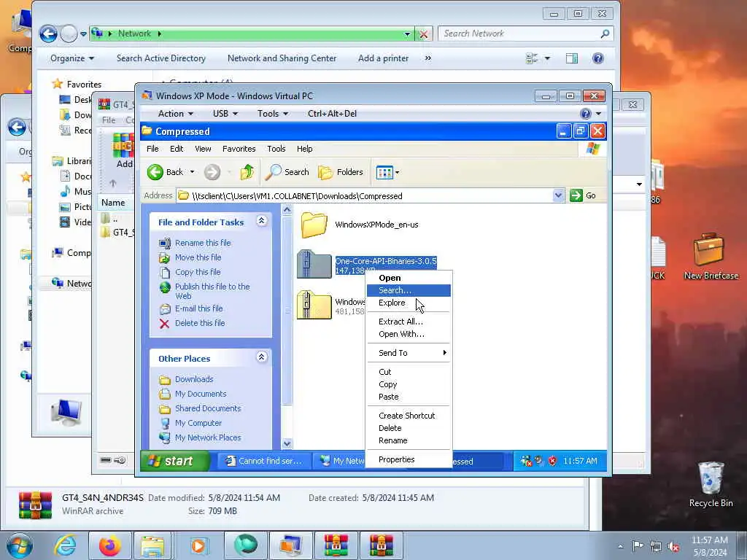Click Ctrl+Alt+Del in Virtual PC

pyautogui.click(x=332, y=113)
